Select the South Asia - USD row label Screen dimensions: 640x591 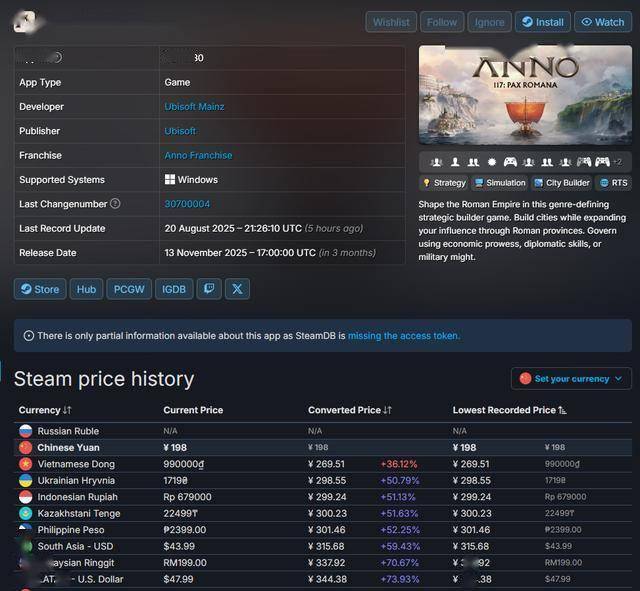(76, 546)
